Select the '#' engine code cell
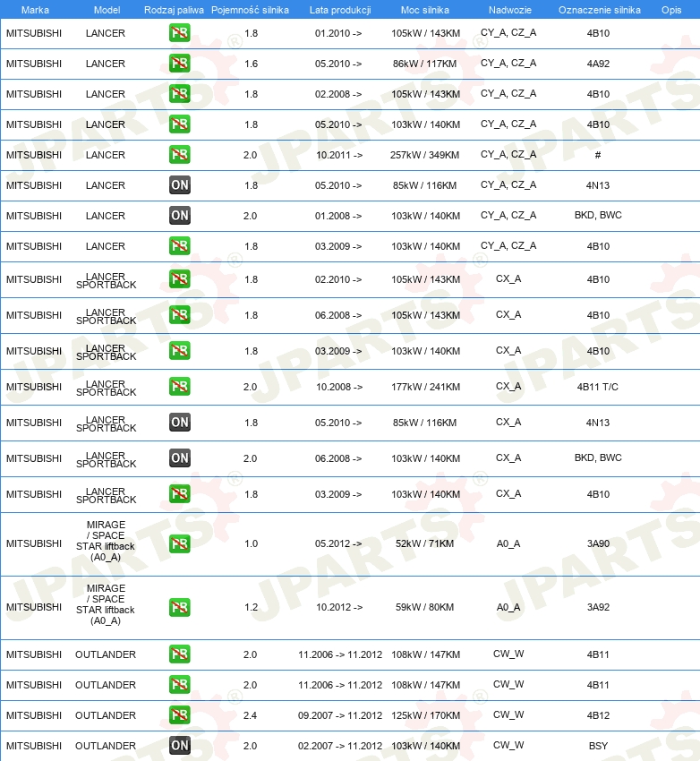Viewport: 700px width, 761px height. pyautogui.click(x=598, y=155)
